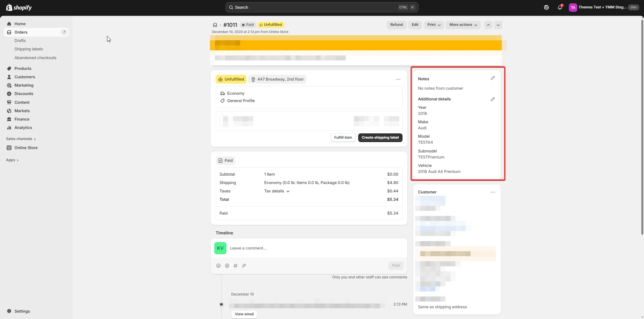Open the Sidekick icon in the top bar
The width and height of the screenshot is (644, 319).
(x=546, y=7)
